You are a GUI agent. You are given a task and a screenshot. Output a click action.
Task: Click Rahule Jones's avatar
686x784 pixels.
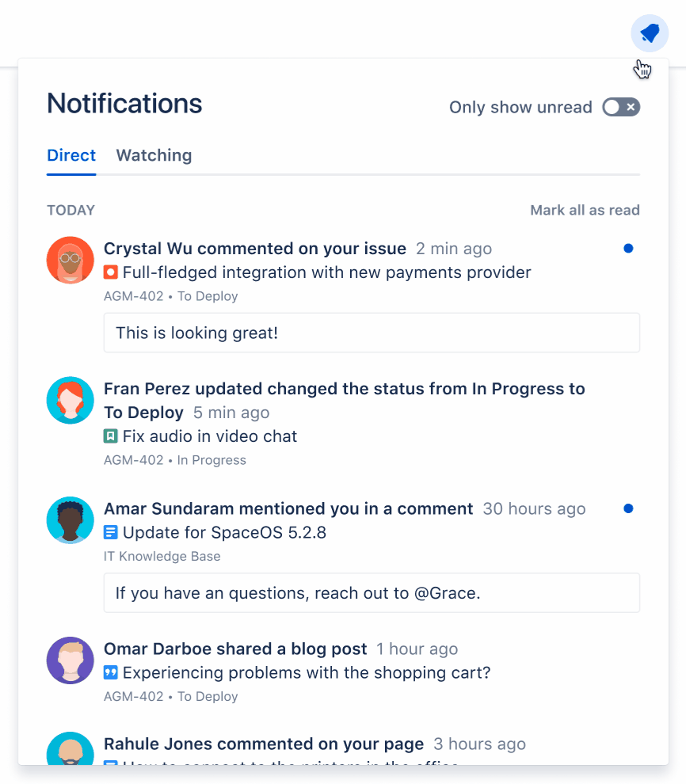tap(71, 749)
